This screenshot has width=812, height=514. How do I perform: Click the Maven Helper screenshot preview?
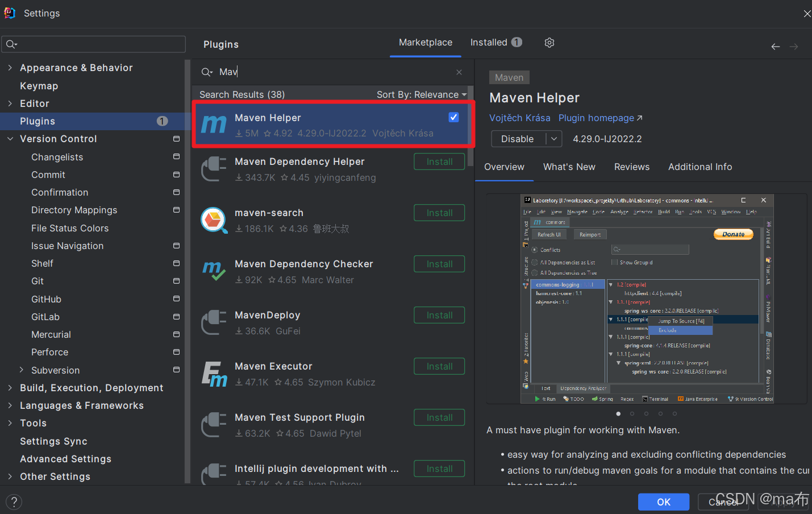point(647,299)
